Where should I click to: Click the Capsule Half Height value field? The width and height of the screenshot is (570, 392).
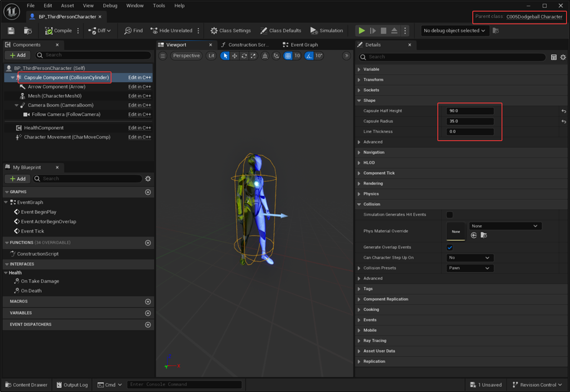[470, 111]
